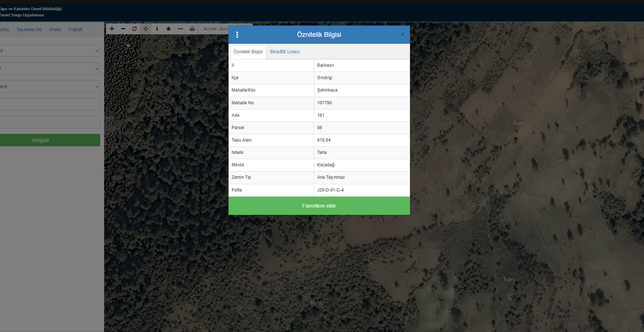Select the Öznitelik Bilgisi tab

248,52
